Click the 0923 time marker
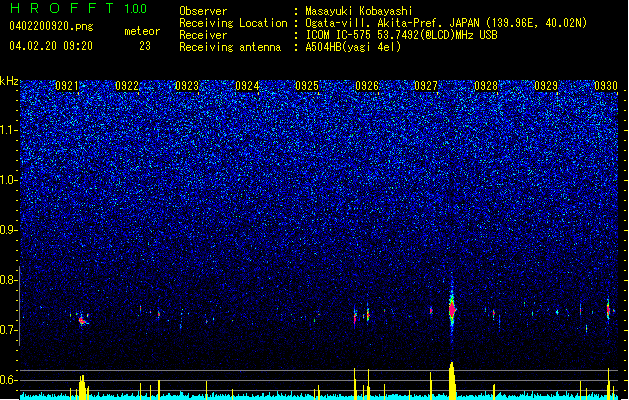Image resolution: width=629 pixels, height=400 pixels. coord(187,86)
